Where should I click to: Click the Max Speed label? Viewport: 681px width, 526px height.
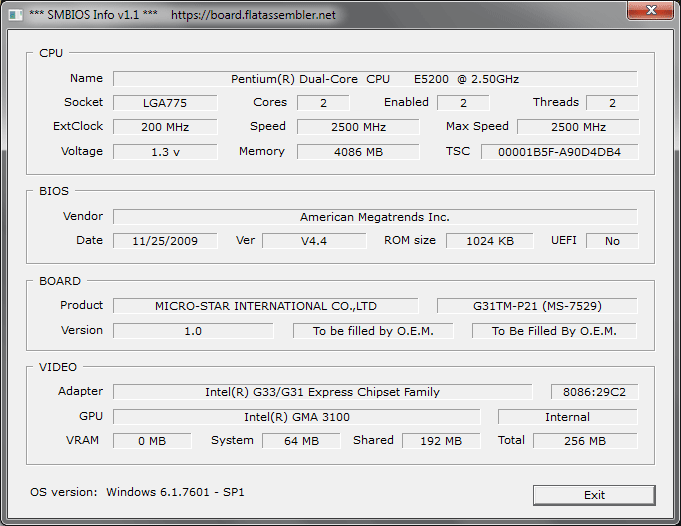(x=477, y=126)
